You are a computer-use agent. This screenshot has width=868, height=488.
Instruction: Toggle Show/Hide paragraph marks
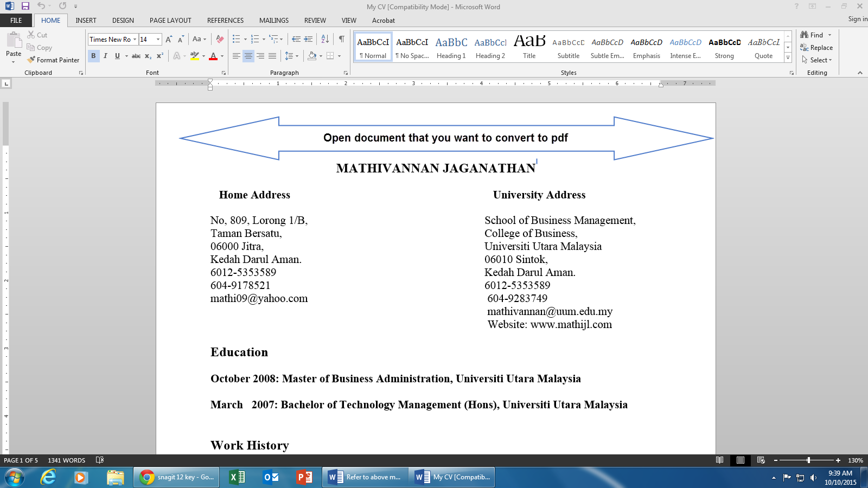pyautogui.click(x=341, y=39)
